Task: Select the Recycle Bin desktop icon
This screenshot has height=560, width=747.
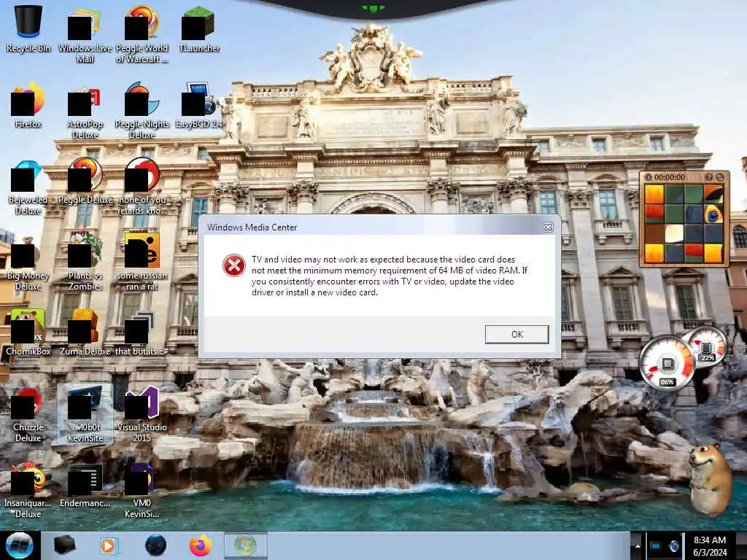Action: pyautogui.click(x=28, y=28)
